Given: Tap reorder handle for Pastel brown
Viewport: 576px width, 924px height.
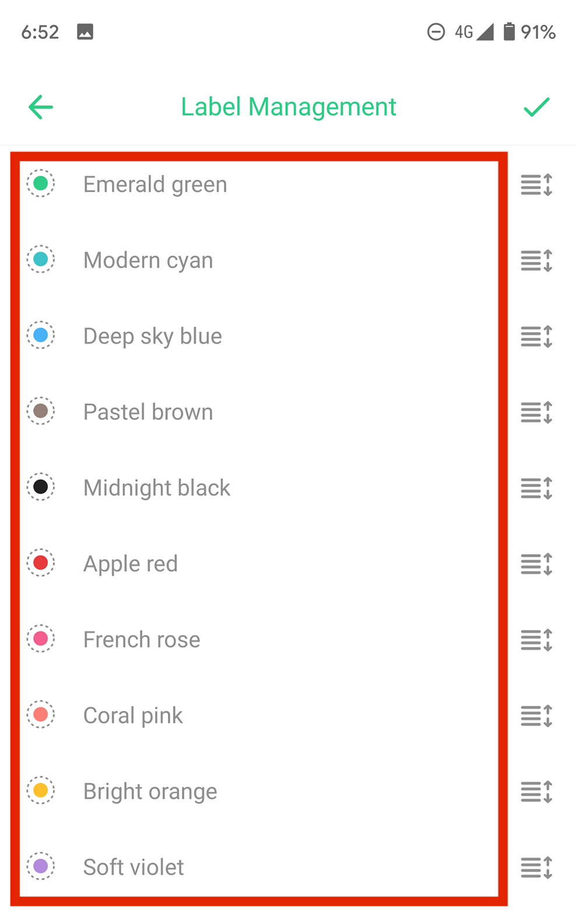Looking at the screenshot, I should (536, 412).
